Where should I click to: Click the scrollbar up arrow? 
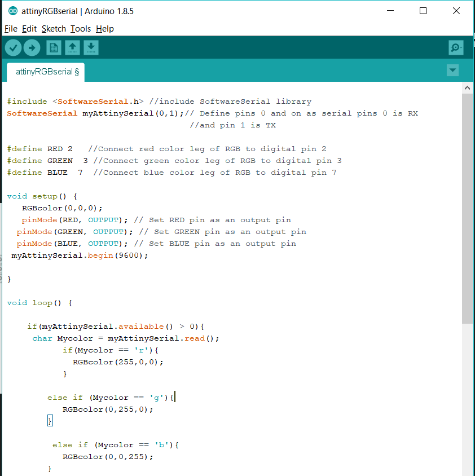468,88
